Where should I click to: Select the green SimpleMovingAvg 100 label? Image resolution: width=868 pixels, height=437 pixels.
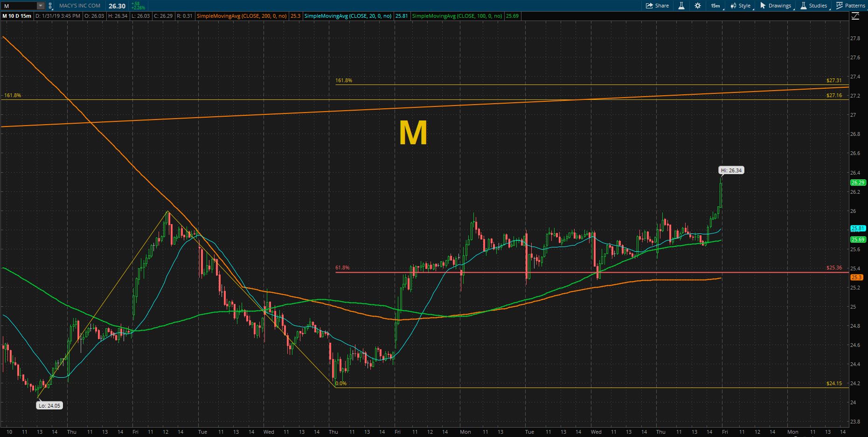click(x=457, y=16)
